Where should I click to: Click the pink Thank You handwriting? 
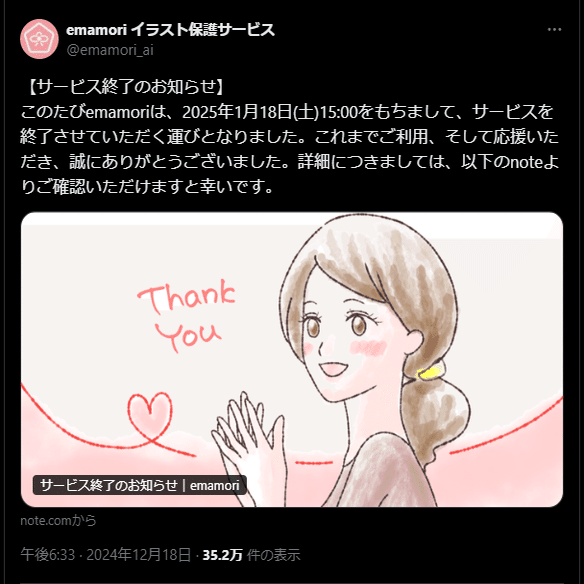[186, 315]
